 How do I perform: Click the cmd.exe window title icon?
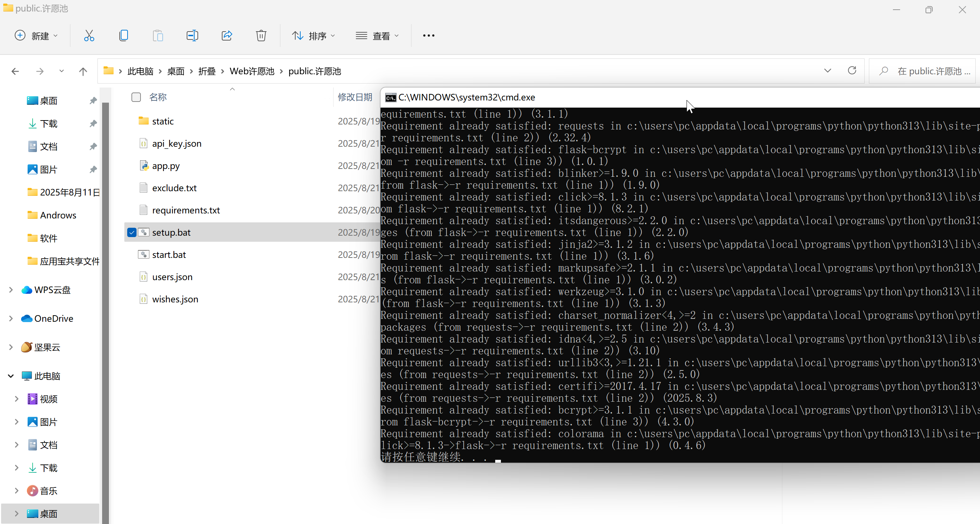point(390,98)
